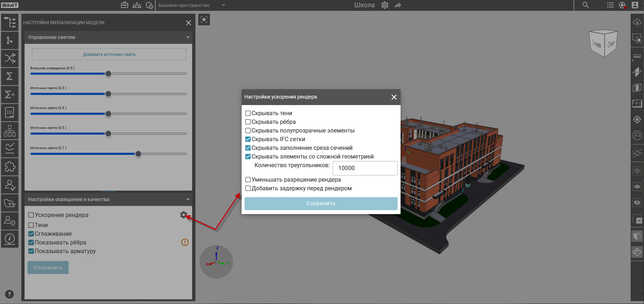Image resolution: width=644 pixels, height=304 pixels.
Task: Click Сохранить in render acceleration dialog
Action: pos(321,203)
